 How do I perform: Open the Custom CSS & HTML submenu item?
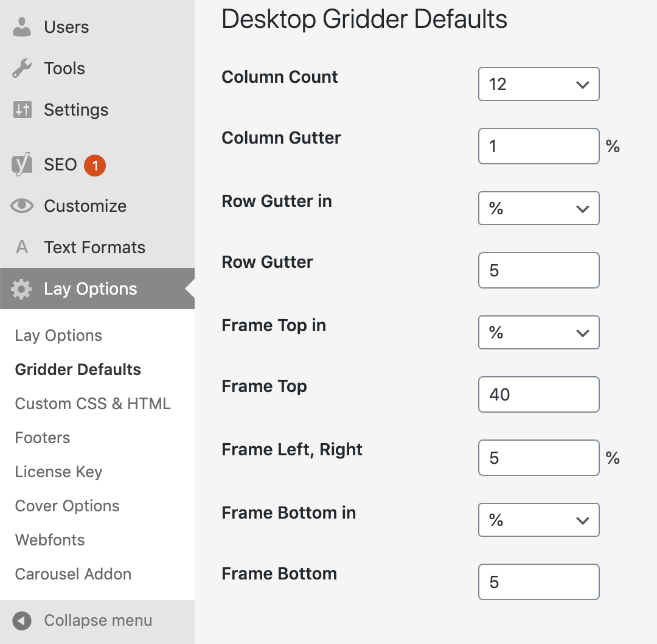point(92,404)
